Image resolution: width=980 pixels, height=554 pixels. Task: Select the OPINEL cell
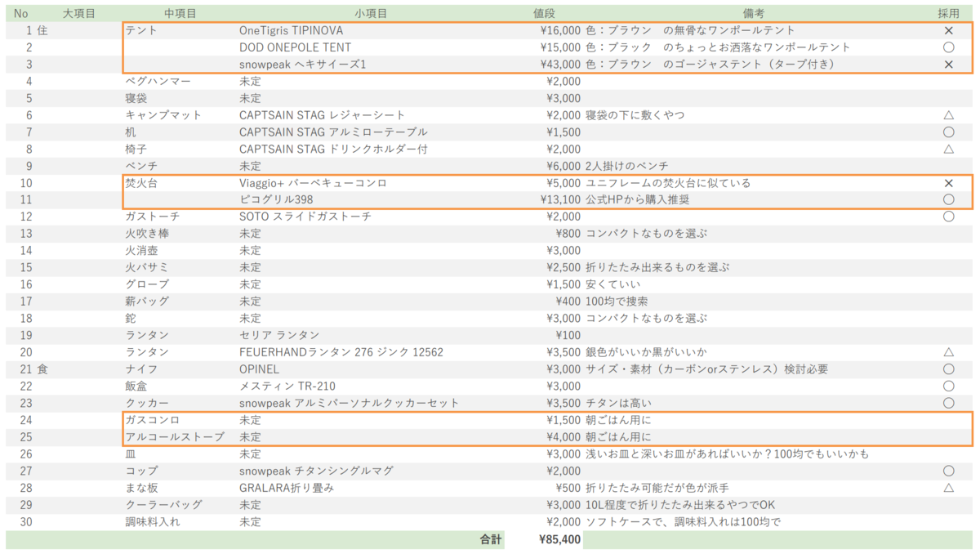click(259, 369)
